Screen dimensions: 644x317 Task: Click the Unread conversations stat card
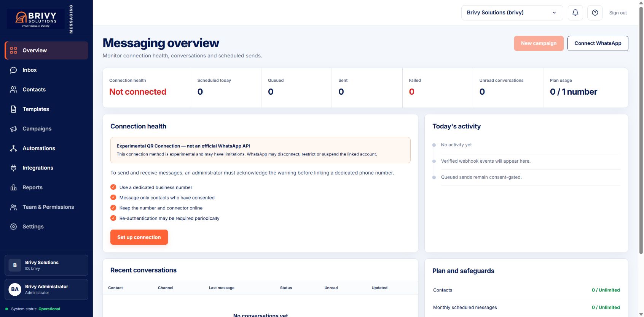tap(508, 88)
